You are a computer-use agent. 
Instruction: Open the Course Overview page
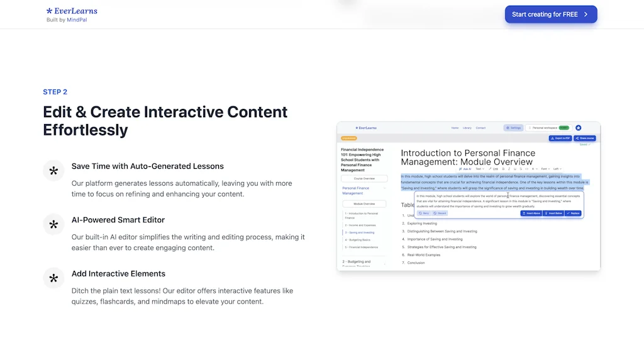click(364, 178)
